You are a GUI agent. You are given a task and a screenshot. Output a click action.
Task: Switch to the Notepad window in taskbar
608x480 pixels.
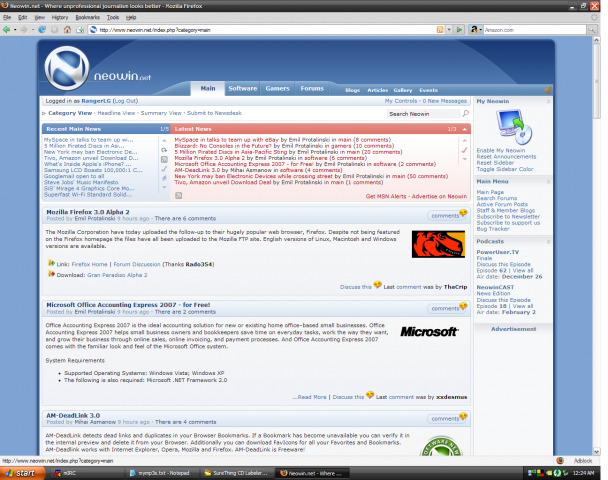(x=162, y=473)
